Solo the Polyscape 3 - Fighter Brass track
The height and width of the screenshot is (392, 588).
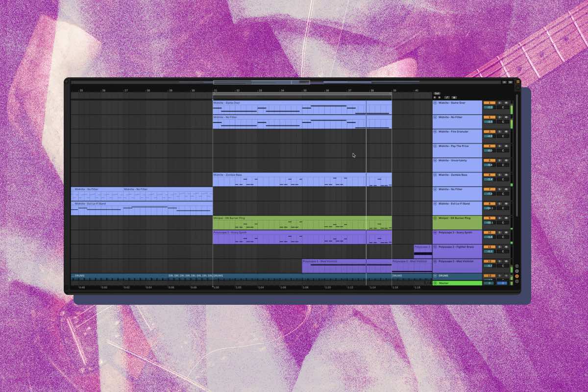click(499, 246)
